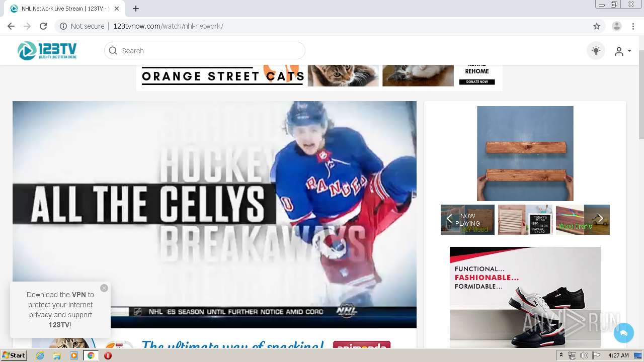Screen dimensions: 644x362
Task: Click the animonda snack ad banner
Action: (214, 343)
